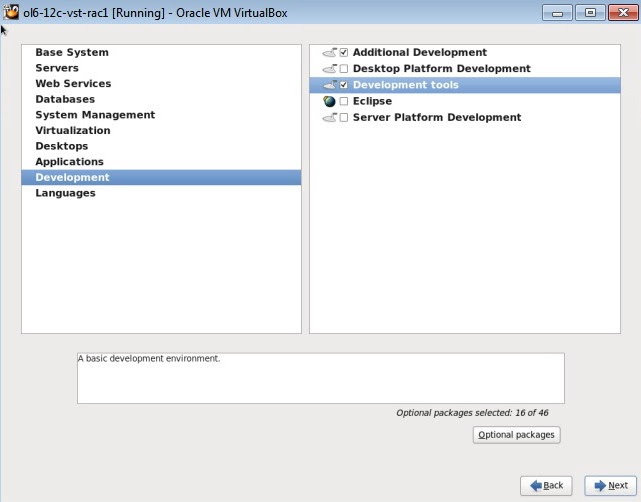Click the package description text box
This screenshot has height=502, width=641.
[x=321, y=378]
